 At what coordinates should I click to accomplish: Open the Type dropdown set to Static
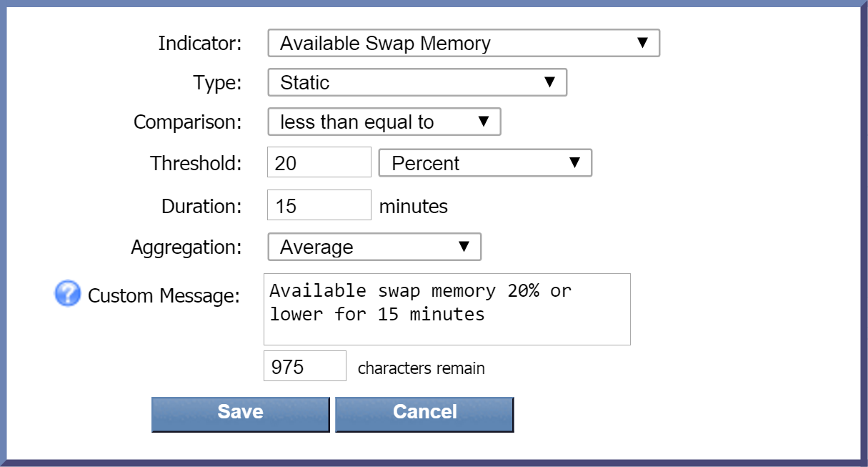(x=417, y=82)
